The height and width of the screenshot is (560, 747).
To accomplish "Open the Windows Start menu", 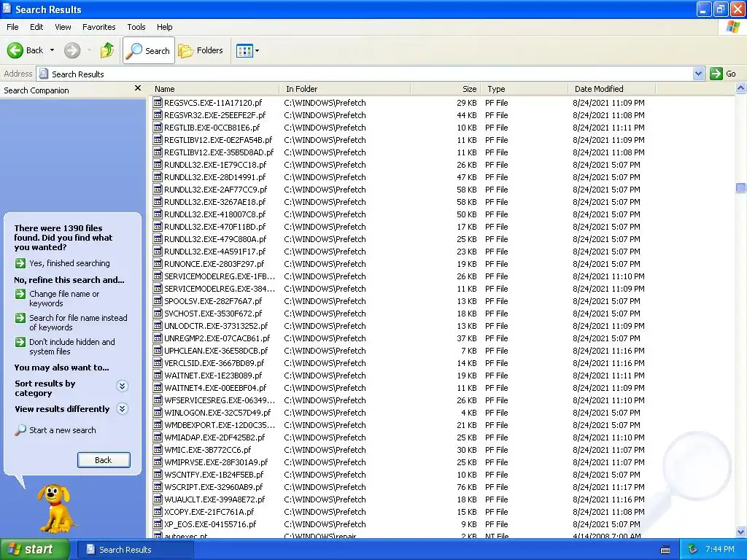I will [35, 549].
